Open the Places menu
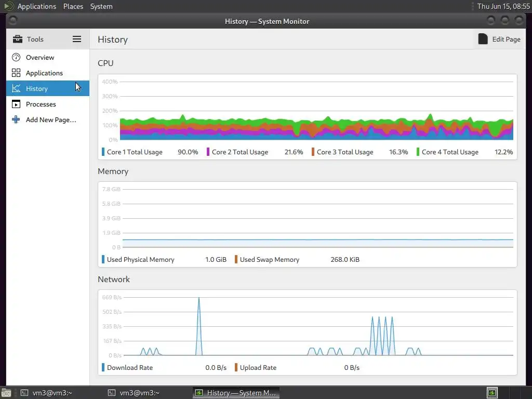 [x=73, y=6]
